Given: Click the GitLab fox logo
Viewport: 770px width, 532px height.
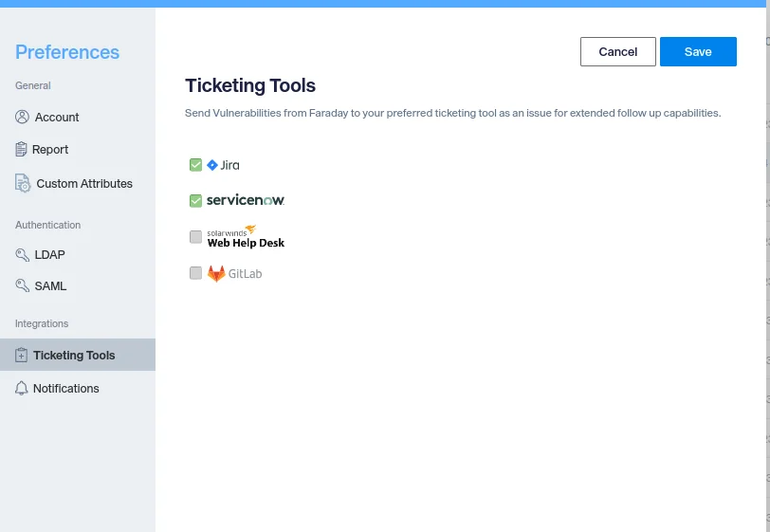Looking at the screenshot, I should [x=216, y=273].
